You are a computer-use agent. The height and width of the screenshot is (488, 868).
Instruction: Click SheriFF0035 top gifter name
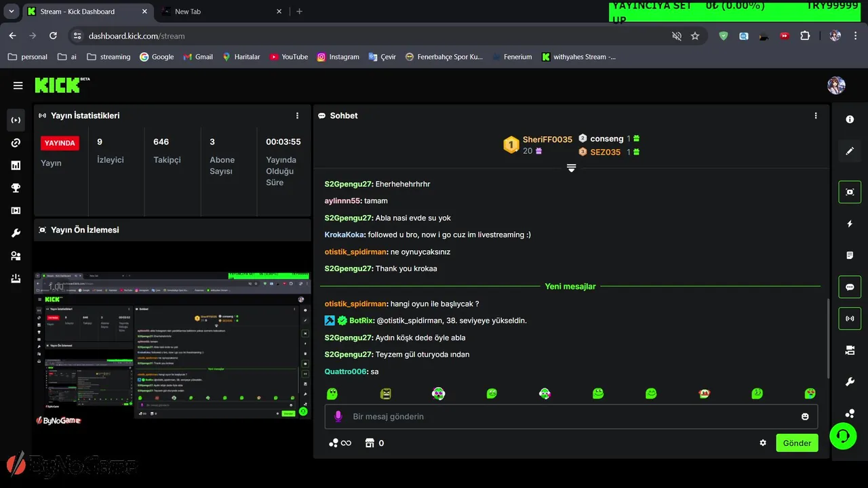tap(547, 140)
